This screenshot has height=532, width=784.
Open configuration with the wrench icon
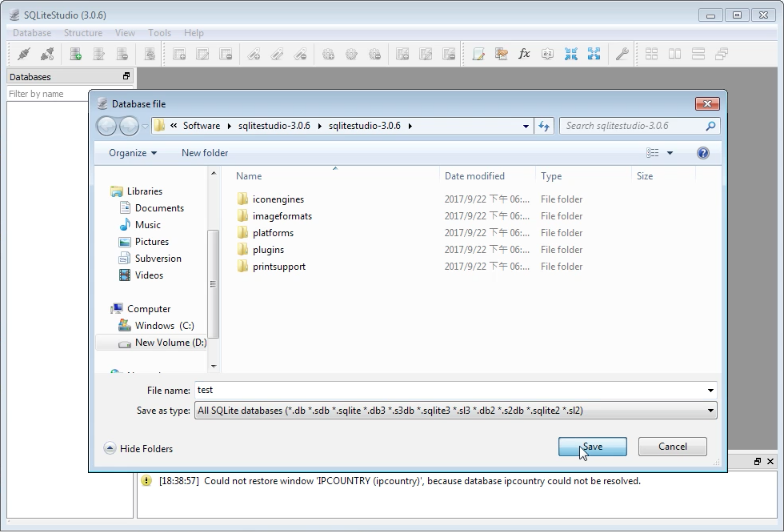pyautogui.click(x=622, y=54)
